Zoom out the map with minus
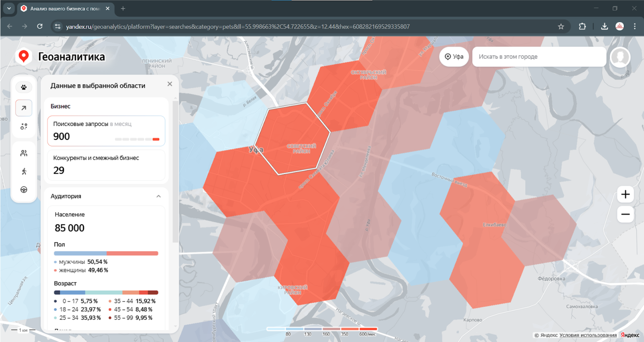Screen dimensions: 644x342 pyautogui.click(x=625, y=214)
